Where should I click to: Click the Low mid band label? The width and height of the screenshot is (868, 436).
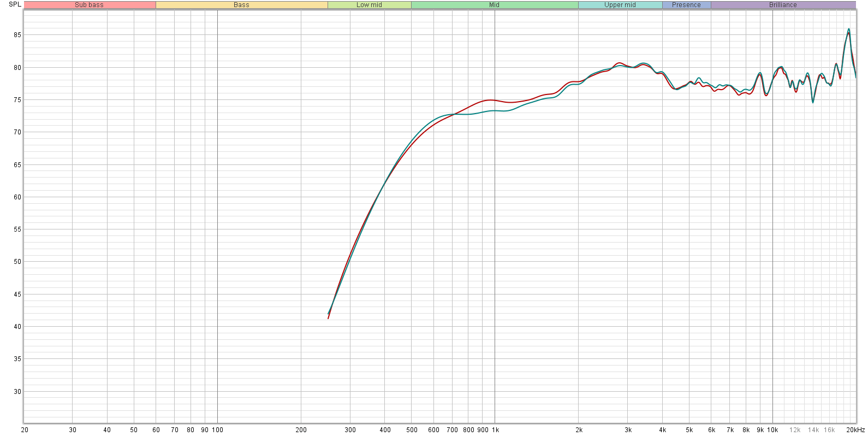coord(370,5)
